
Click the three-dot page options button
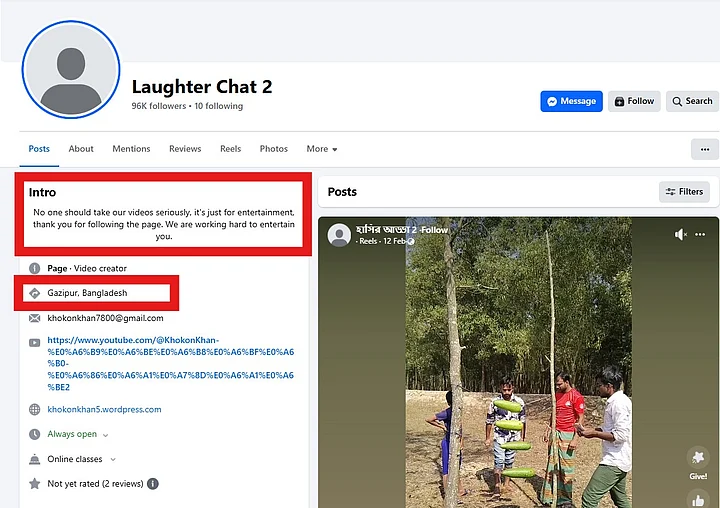point(705,149)
